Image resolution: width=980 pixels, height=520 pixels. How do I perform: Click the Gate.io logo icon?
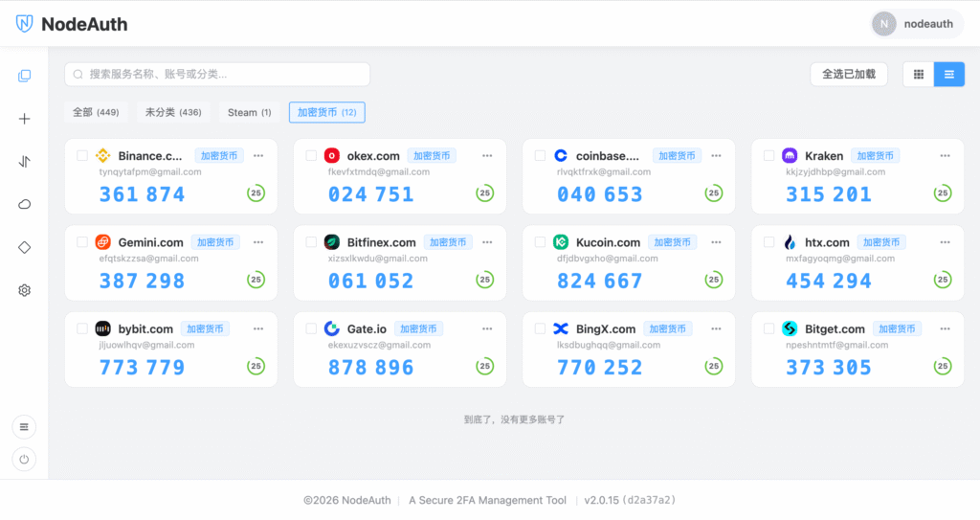332,328
